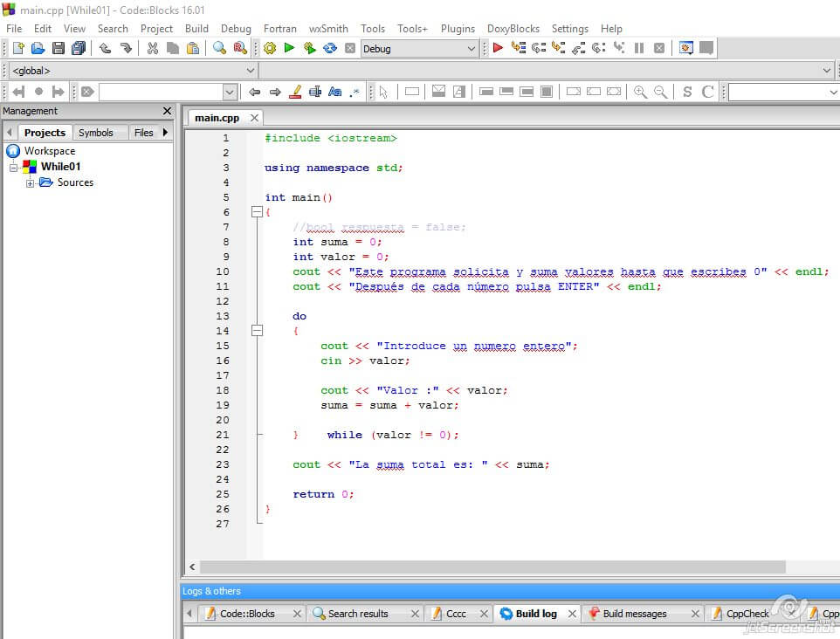Toggle the selected text search icon

point(315,92)
